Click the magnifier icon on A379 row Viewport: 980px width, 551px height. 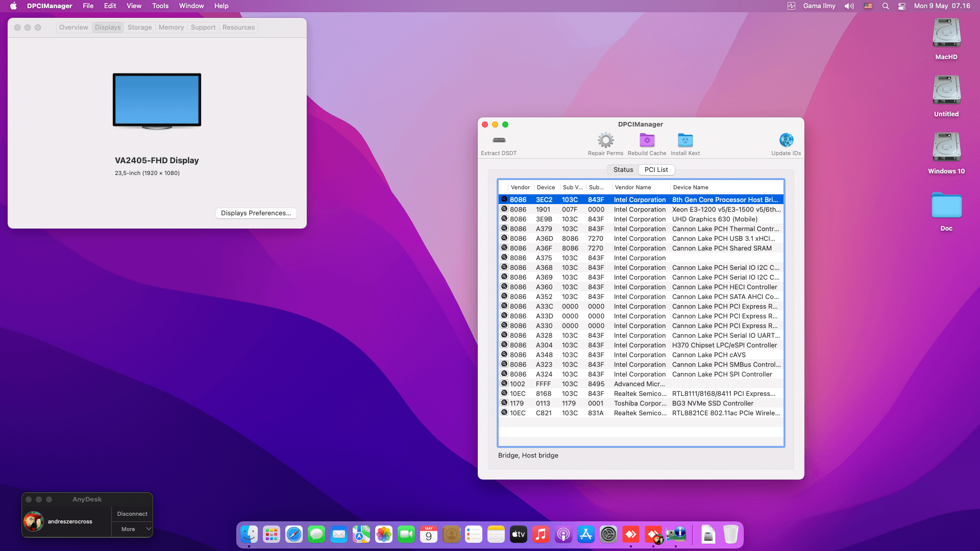tap(504, 229)
